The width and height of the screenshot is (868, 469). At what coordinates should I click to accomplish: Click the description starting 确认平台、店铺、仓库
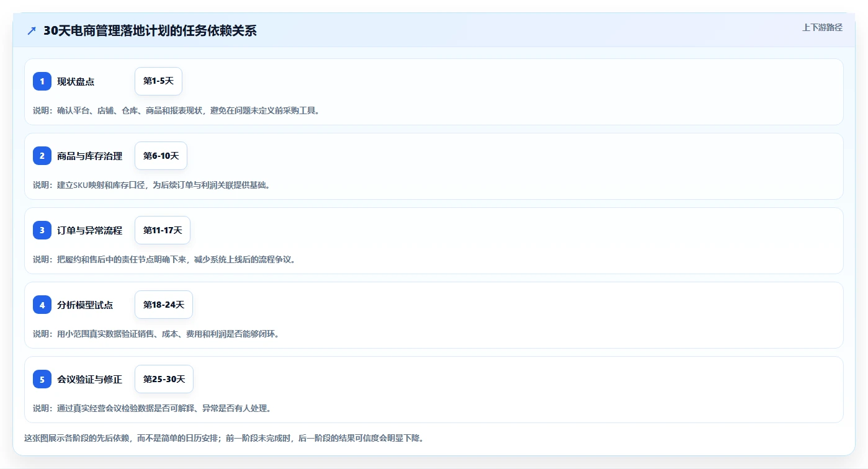pos(177,110)
